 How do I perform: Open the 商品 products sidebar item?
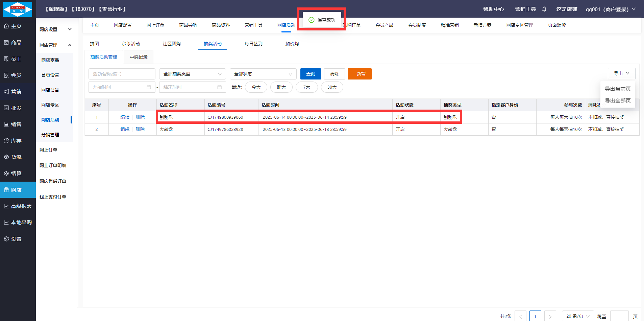[13, 43]
